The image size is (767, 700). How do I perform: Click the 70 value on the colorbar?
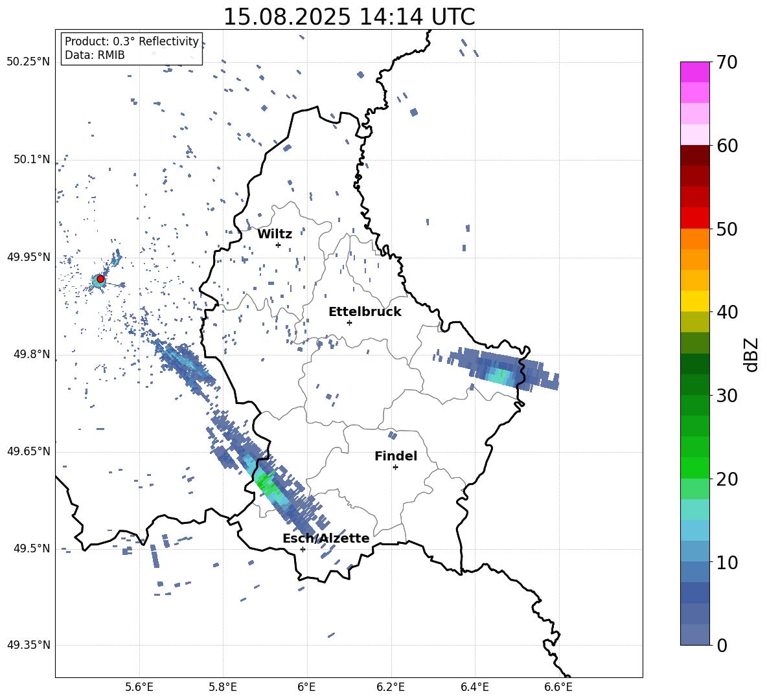pyautogui.click(x=726, y=63)
